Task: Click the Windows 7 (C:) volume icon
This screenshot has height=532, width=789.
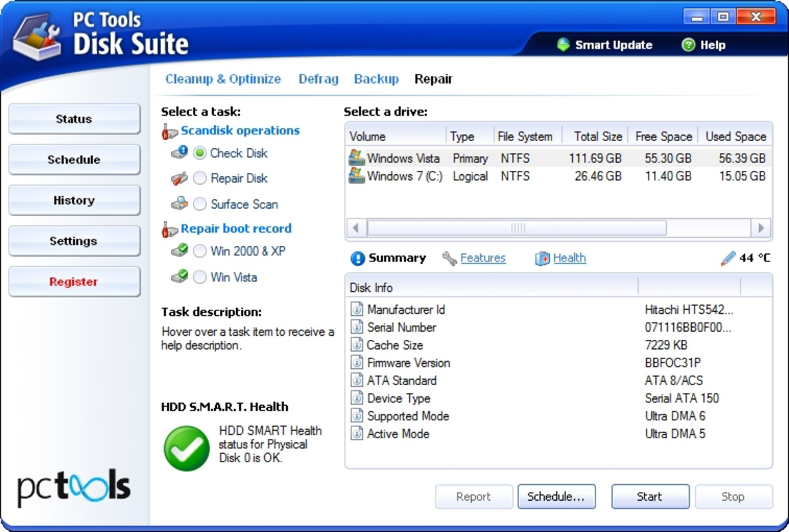Action: pyautogui.click(x=357, y=176)
